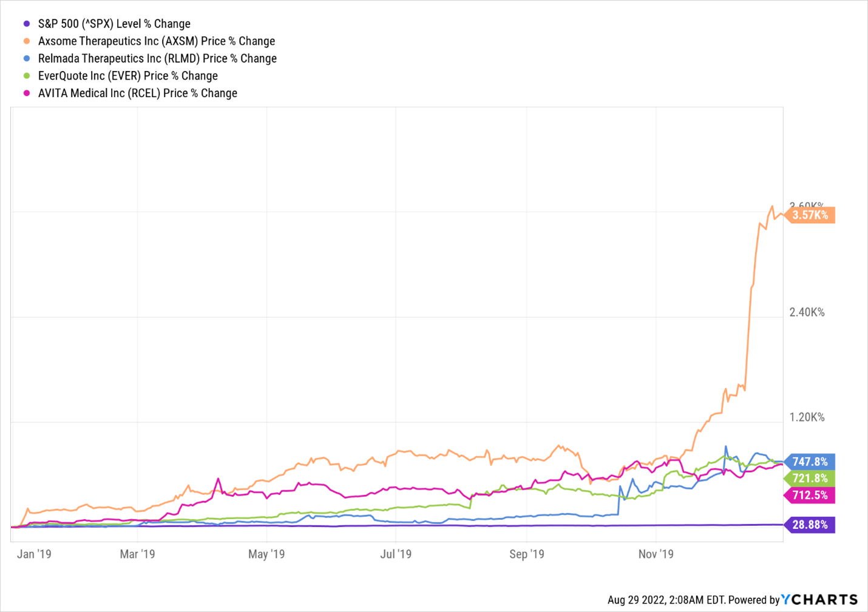This screenshot has width=868, height=612.
Task: Click the Jan '19 axis label
Action: pos(34,554)
